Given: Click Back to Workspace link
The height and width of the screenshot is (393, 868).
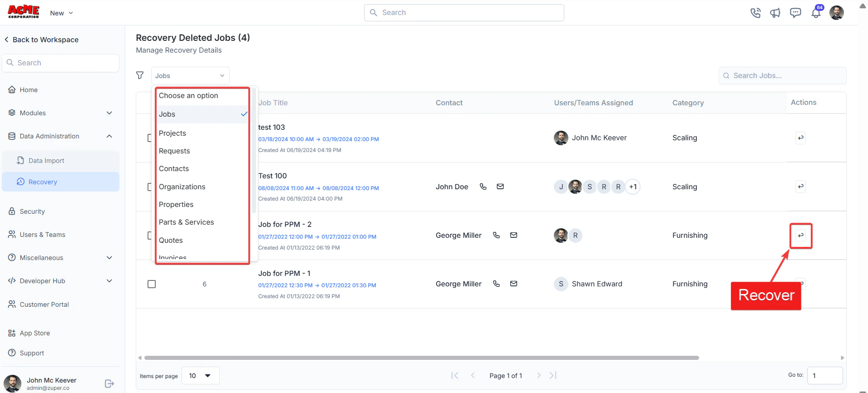Looking at the screenshot, I should (x=42, y=39).
